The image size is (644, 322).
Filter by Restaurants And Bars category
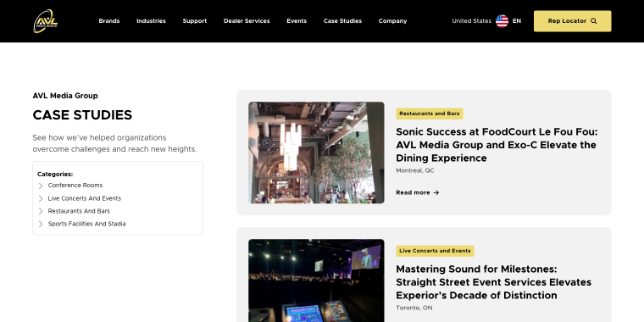(79, 211)
